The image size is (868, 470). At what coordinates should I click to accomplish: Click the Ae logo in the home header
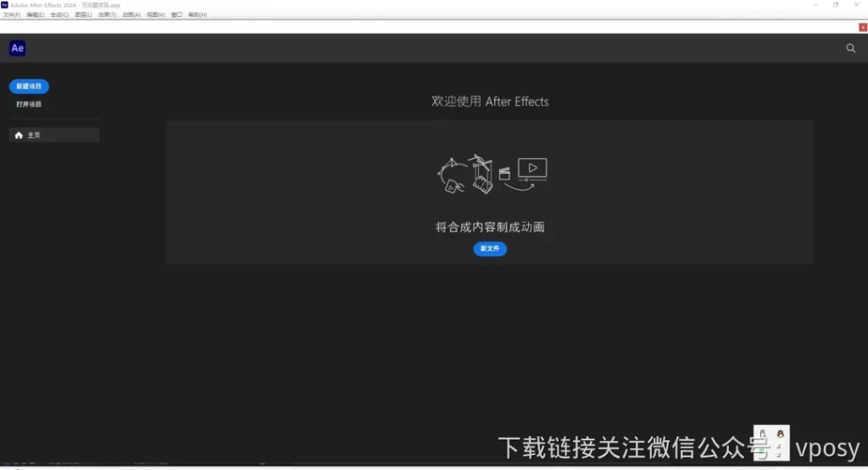17,48
